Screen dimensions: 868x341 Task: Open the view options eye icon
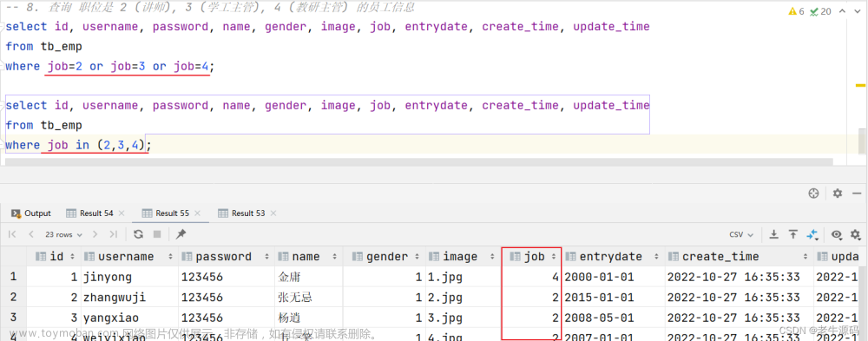click(x=837, y=234)
